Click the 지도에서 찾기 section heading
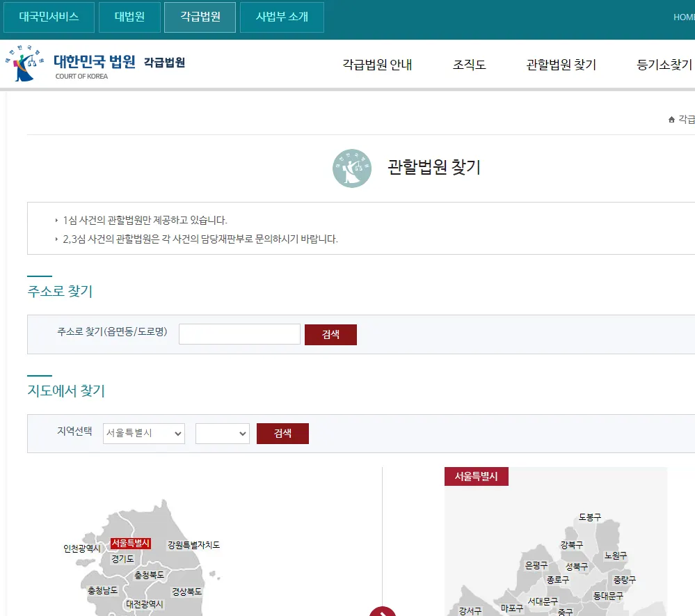 (66, 390)
